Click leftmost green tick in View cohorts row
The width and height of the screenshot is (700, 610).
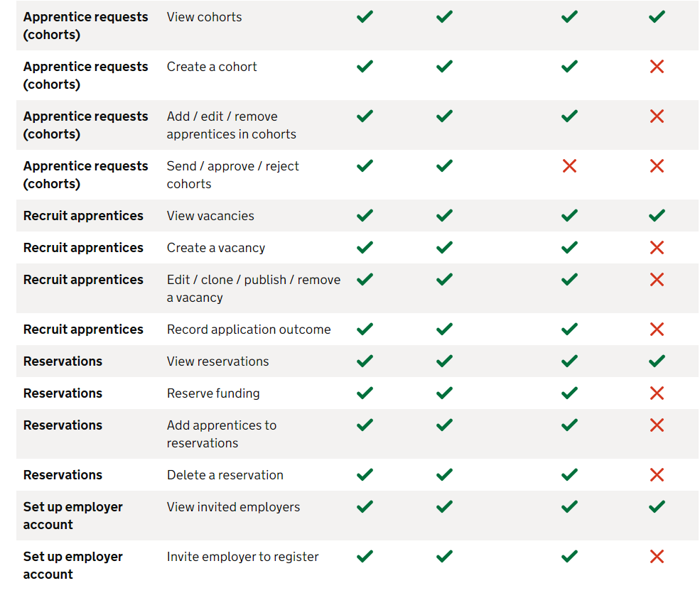pyautogui.click(x=365, y=16)
